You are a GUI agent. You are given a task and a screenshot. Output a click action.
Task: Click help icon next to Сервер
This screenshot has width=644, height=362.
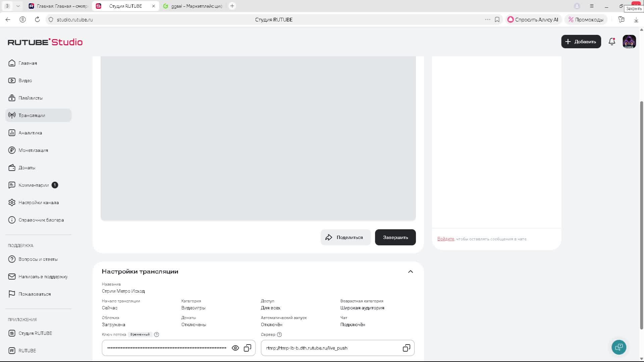[x=279, y=335]
